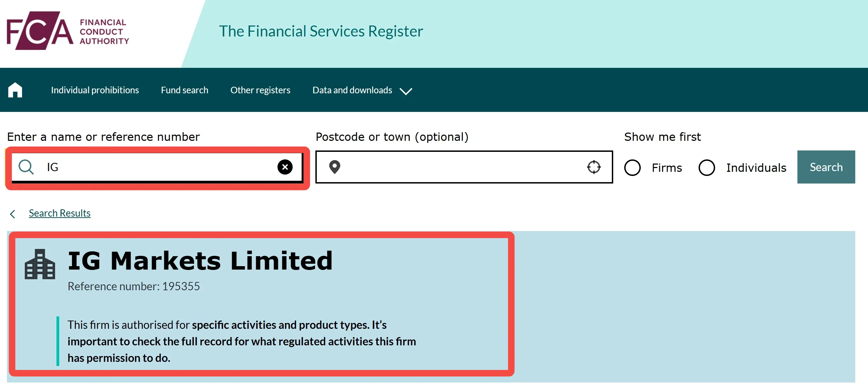Click the FCA logo
This screenshot has width=868, height=387.
click(x=68, y=31)
